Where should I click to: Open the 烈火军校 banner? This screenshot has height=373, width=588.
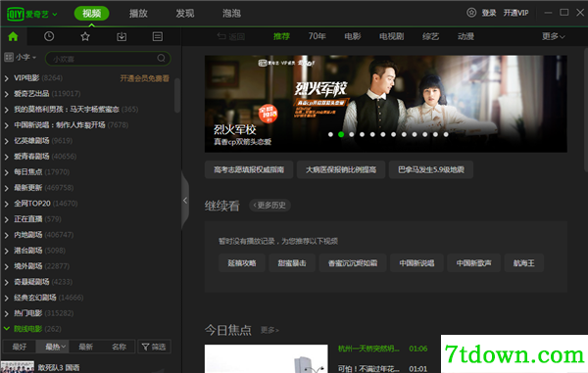tap(385, 104)
